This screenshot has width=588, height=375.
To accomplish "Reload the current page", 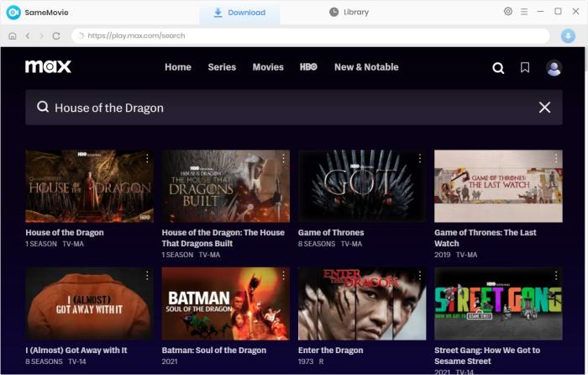I will click(x=56, y=36).
